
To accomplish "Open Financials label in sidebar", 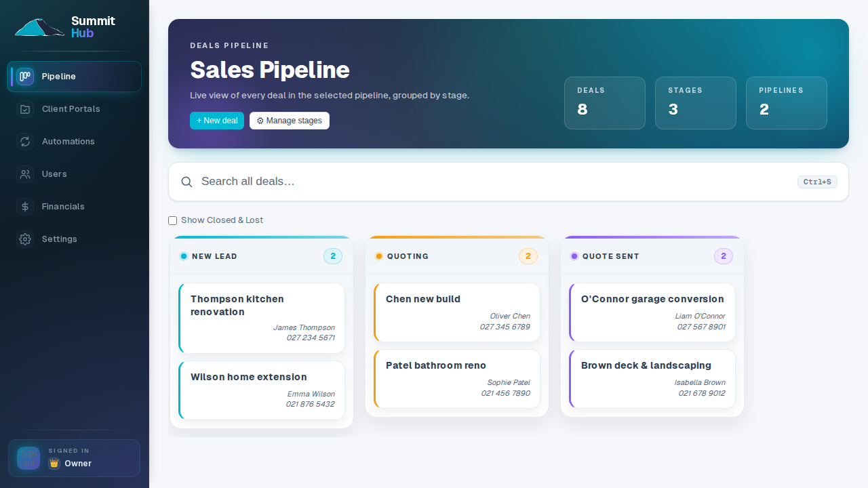I will [63, 207].
